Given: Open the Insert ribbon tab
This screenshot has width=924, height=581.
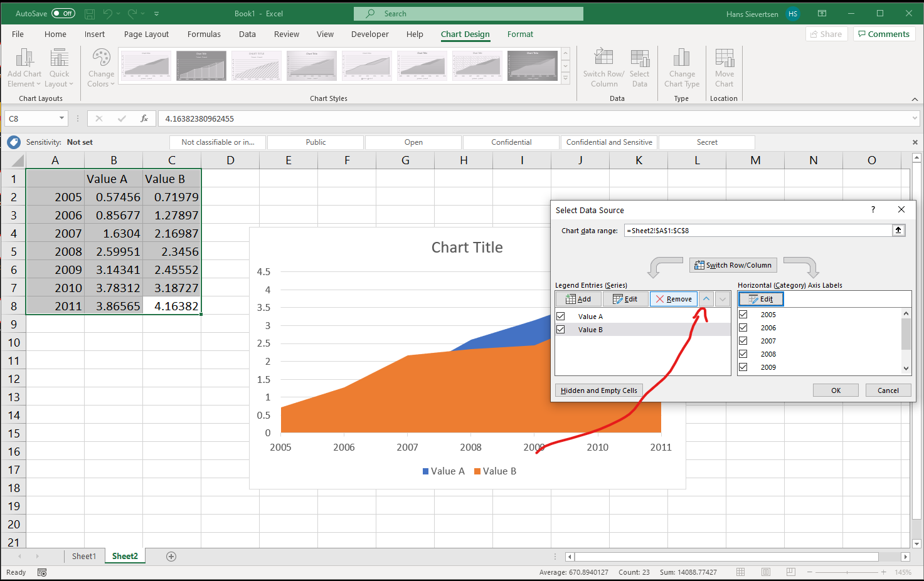Looking at the screenshot, I should coord(95,34).
